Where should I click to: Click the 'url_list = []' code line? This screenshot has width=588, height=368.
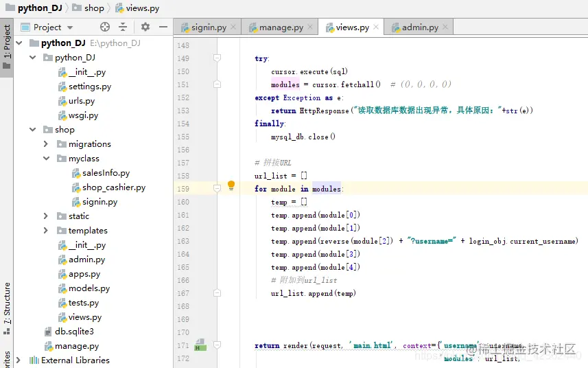tap(281, 176)
